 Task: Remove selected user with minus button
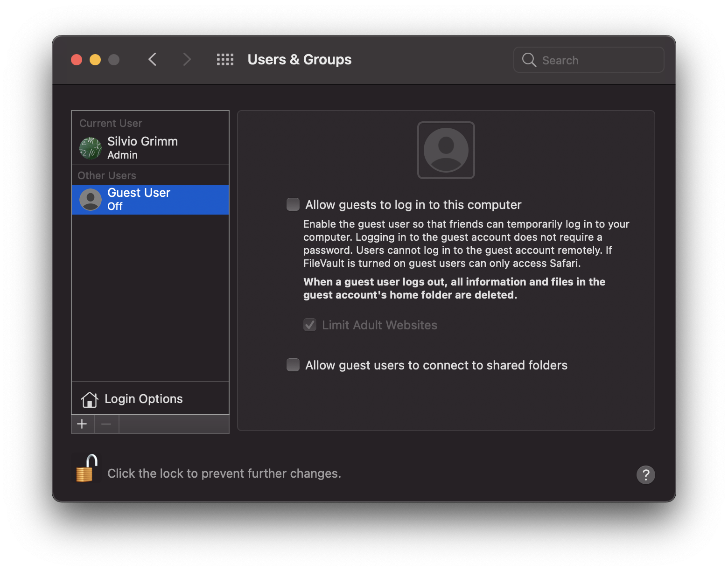[106, 424]
